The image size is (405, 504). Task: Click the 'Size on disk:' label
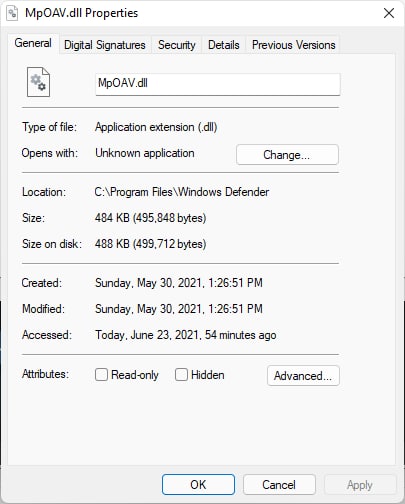(52, 244)
